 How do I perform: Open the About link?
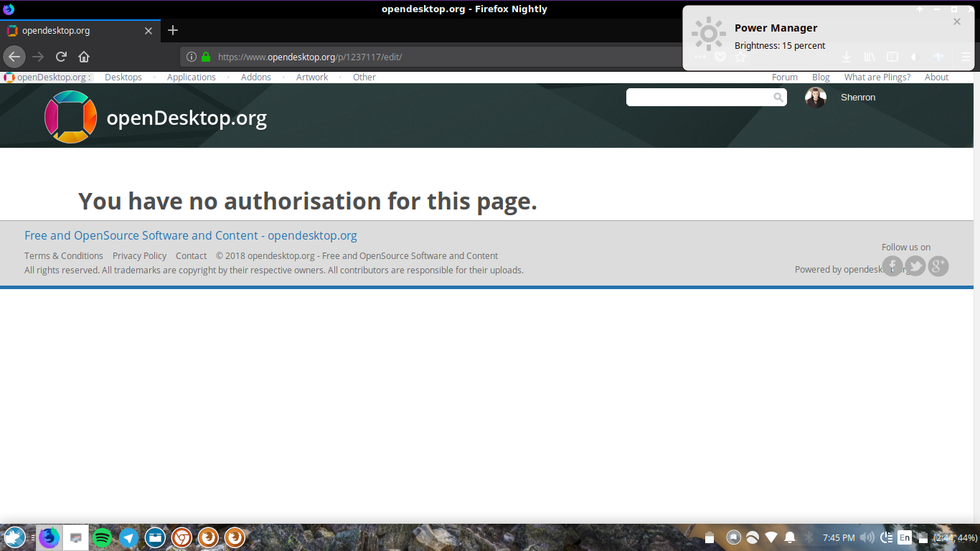click(936, 77)
